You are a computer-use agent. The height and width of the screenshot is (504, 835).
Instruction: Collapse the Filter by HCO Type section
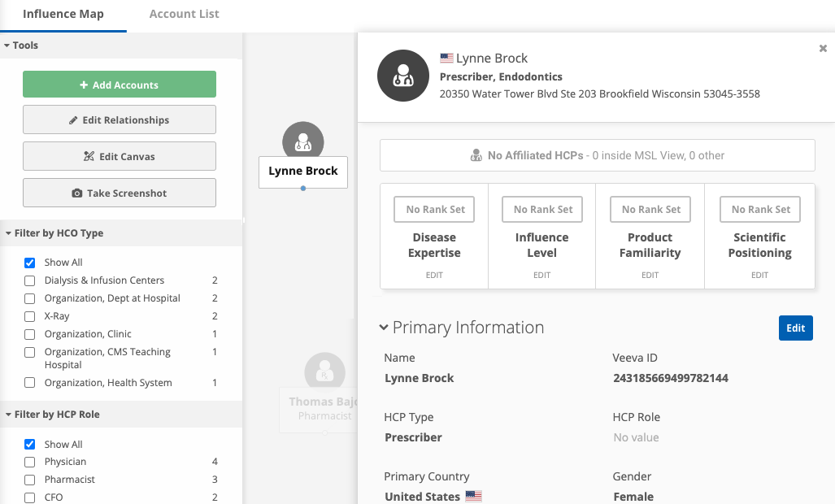(x=7, y=233)
